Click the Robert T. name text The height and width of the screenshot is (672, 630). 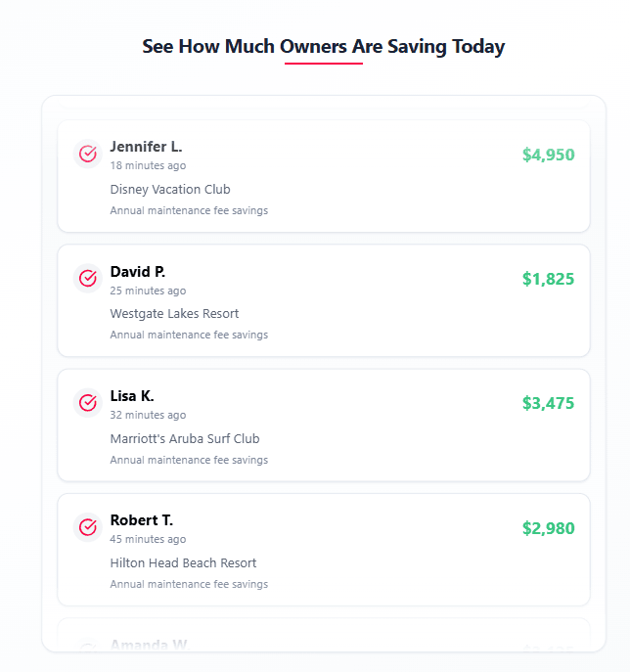(x=141, y=520)
